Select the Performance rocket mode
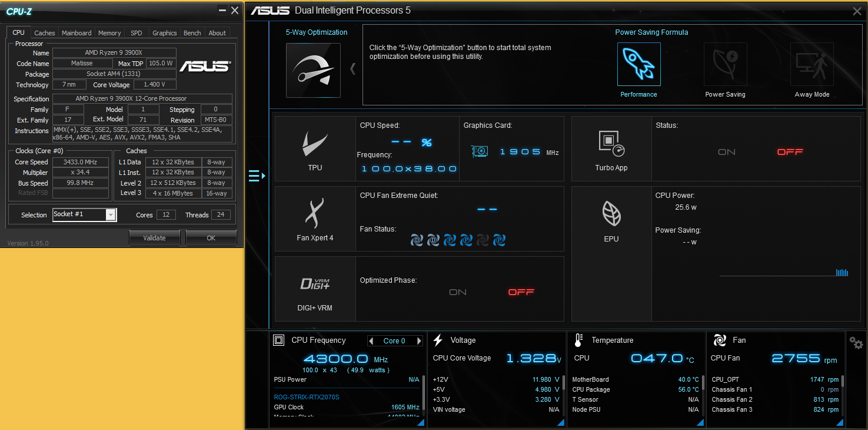868x430 pixels. [x=638, y=65]
